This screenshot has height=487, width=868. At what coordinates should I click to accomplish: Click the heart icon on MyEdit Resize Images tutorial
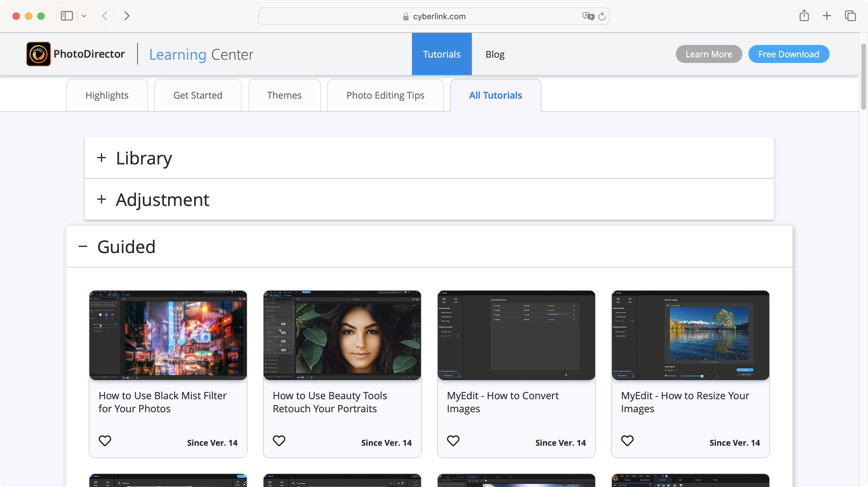pyautogui.click(x=626, y=440)
